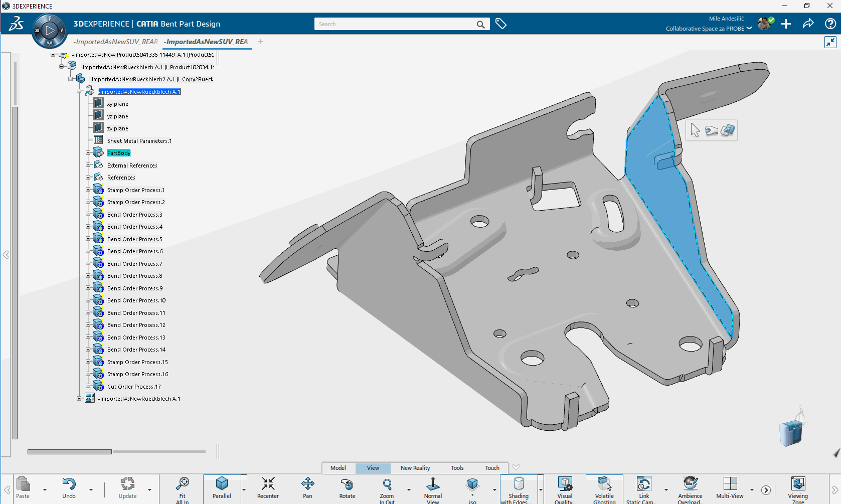This screenshot has height=504, width=841.
Task: Open the tag icon beside search
Action: [500, 24]
